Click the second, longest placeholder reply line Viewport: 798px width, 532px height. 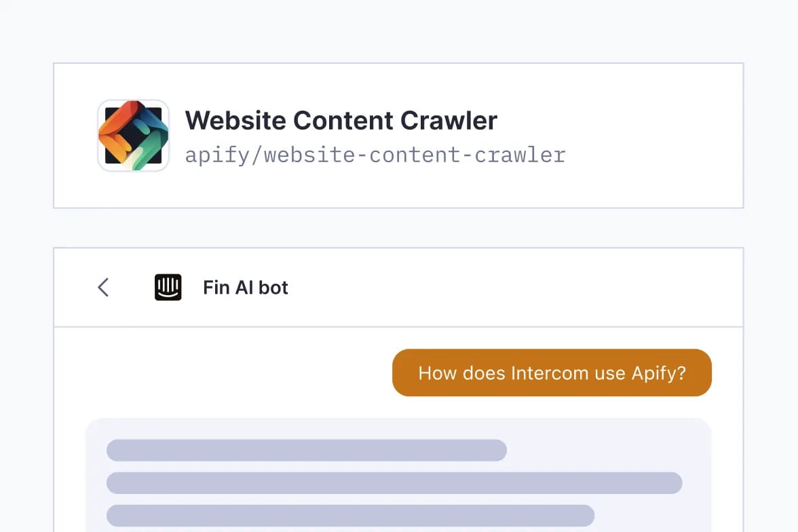click(394, 482)
